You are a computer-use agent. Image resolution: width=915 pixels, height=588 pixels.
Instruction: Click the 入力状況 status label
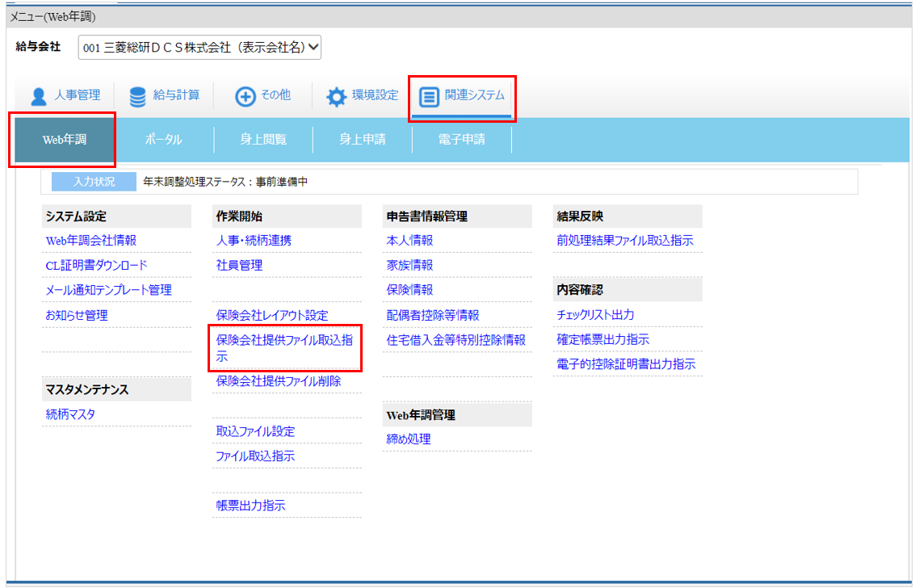94,182
